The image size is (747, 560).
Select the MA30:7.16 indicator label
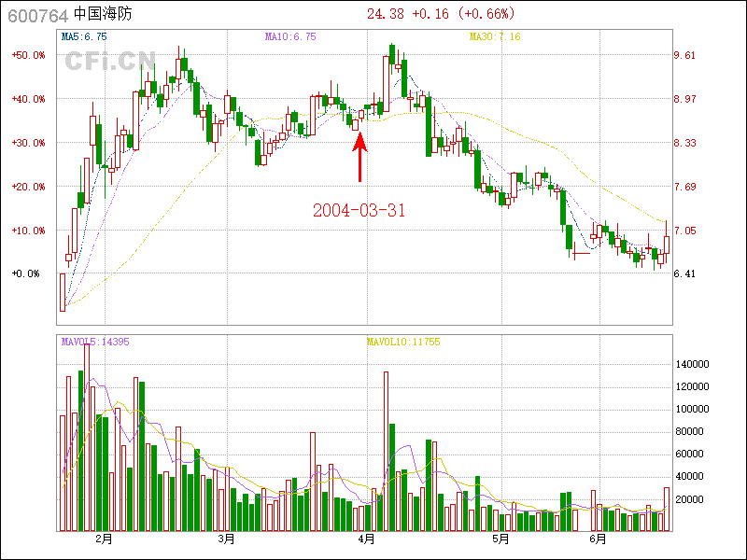[494, 36]
